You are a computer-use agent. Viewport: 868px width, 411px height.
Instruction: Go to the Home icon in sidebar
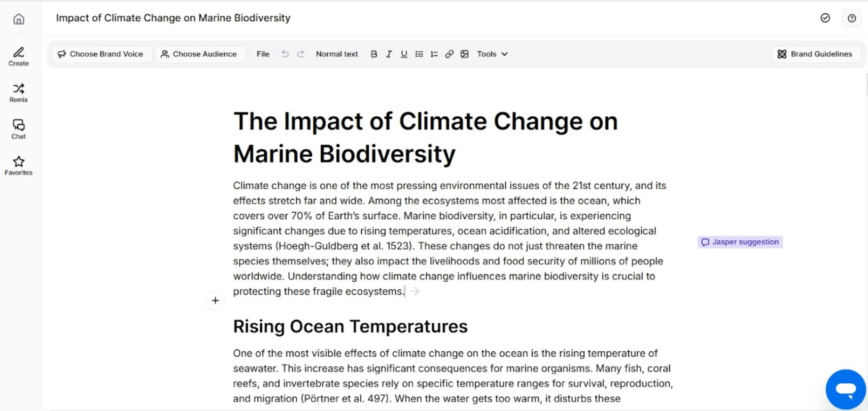point(19,19)
